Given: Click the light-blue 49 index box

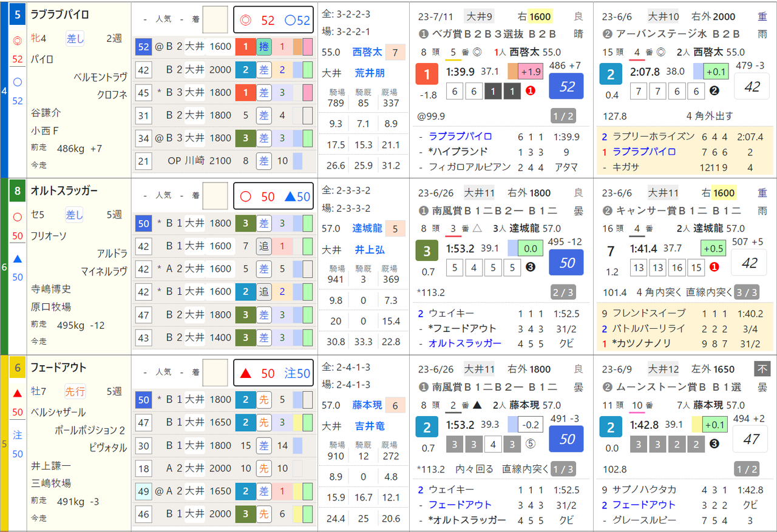Looking at the screenshot, I should point(144,491).
